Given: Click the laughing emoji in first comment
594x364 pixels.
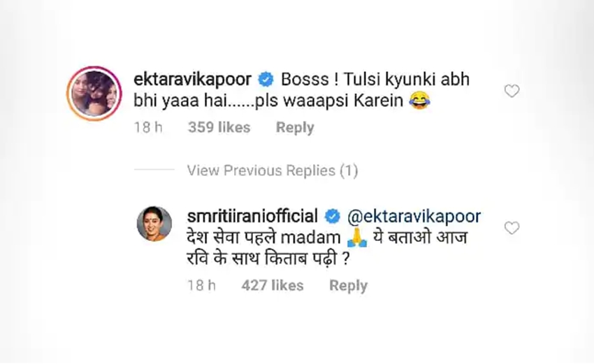Looking at the screenshot, I should 419,101.
